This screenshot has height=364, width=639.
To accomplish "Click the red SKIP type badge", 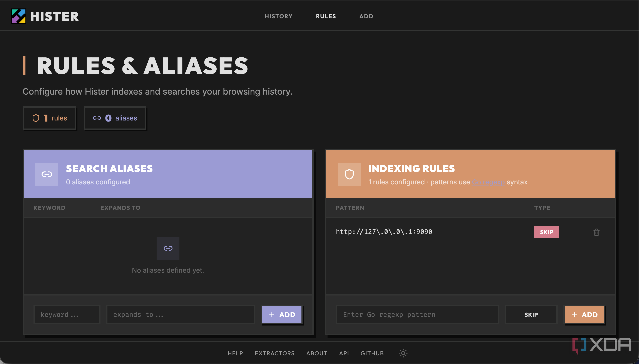I will [x=547, y=232].
